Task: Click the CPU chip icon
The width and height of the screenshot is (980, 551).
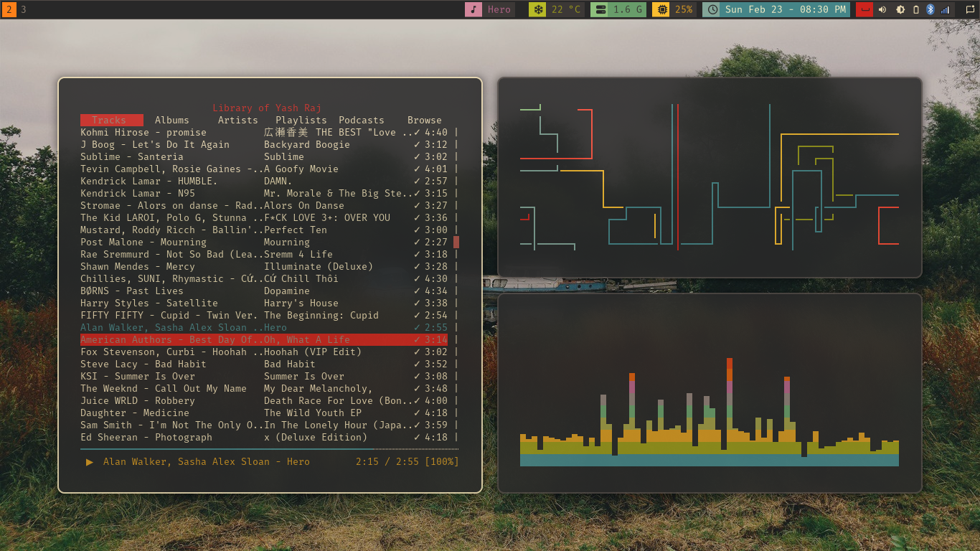Action: pos(661,9)
